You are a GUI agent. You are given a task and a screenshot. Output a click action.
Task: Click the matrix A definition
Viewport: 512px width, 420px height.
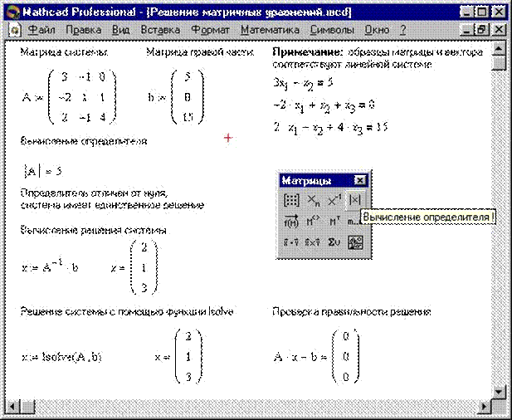coord(69,97)
